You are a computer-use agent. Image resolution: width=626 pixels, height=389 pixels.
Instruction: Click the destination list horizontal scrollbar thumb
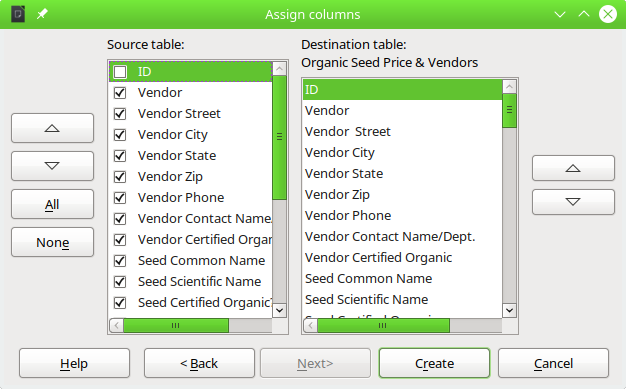383,325
